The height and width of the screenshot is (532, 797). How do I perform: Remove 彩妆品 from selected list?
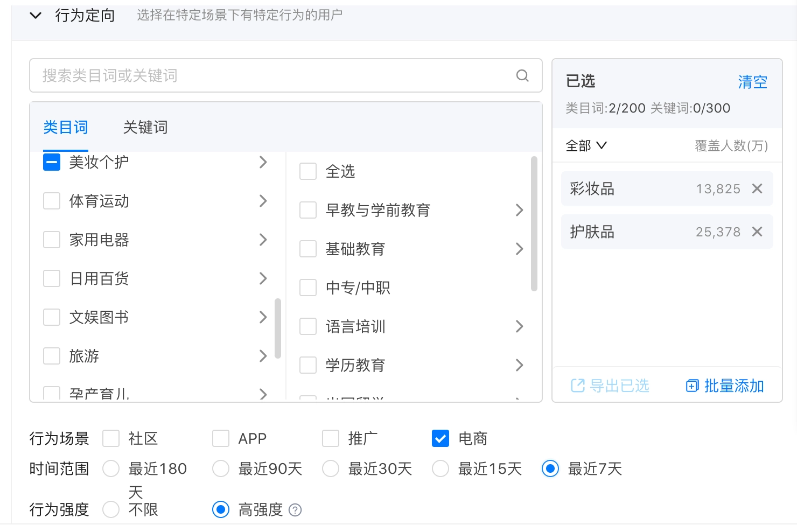758,188
